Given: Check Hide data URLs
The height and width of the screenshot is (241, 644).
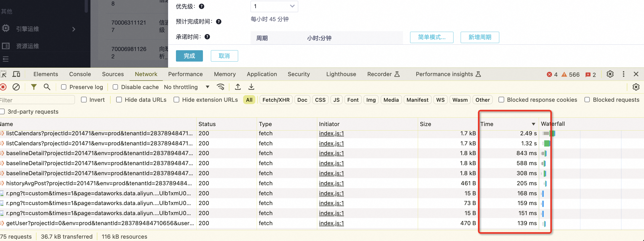Looking at the screenshot, I should click(119, 100).
